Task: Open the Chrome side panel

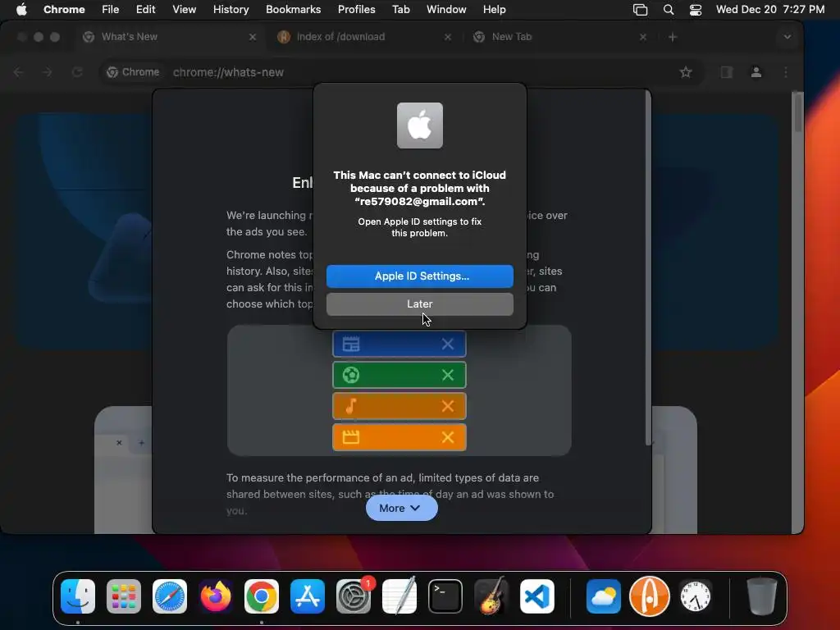Action: [727, 72]
